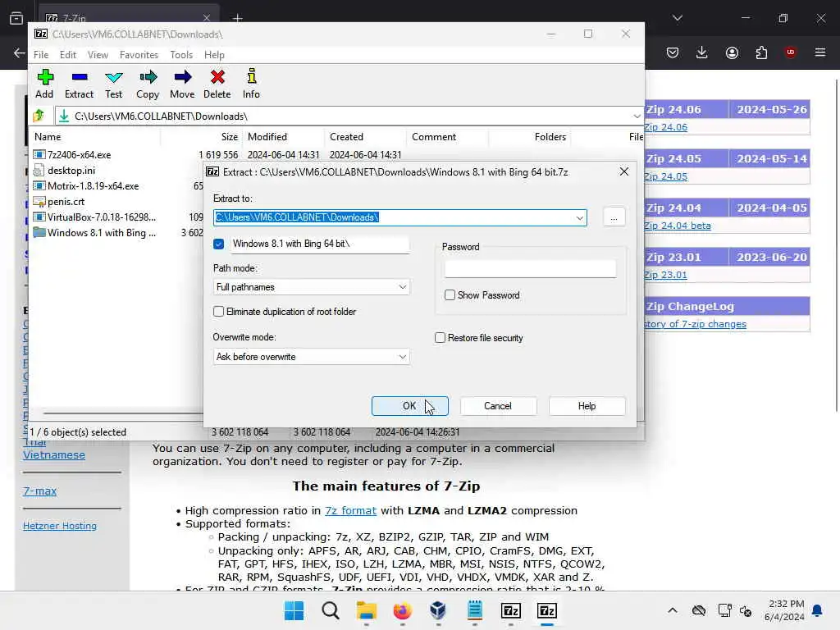
Task: Open the Tools menu
Action: click(x=181, y=55)
